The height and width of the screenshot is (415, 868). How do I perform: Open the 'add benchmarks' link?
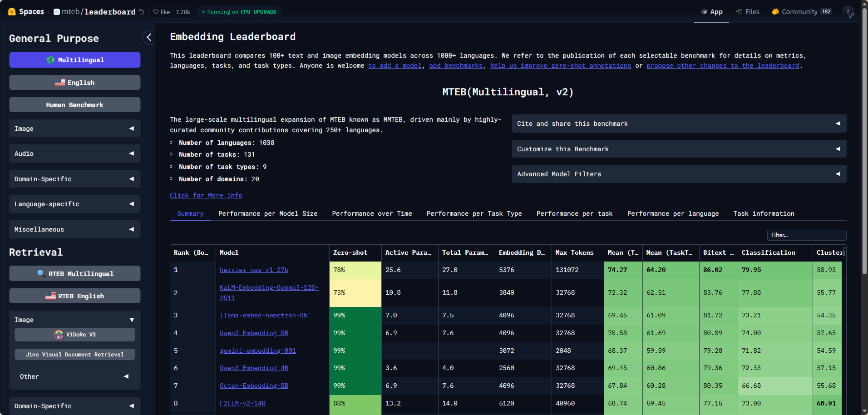pos(456,66)
